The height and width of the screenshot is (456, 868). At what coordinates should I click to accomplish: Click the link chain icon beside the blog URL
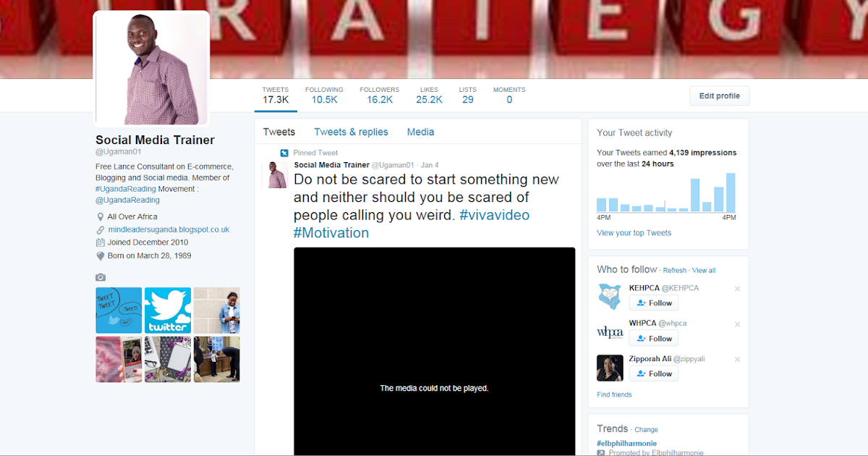(x=101, y=229)
